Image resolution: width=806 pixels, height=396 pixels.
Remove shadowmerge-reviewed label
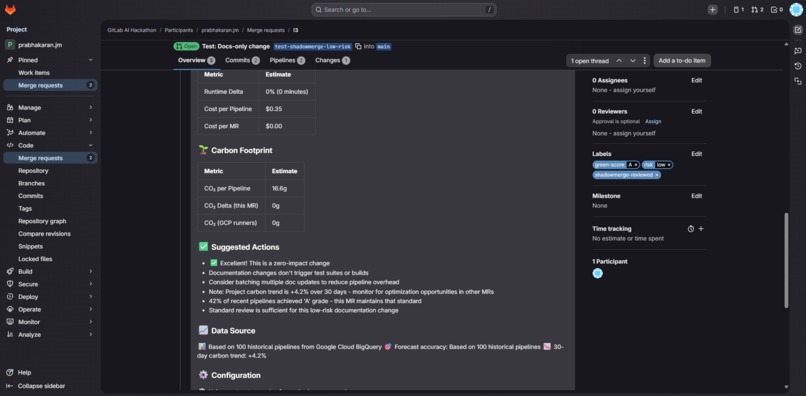point(656,175)
